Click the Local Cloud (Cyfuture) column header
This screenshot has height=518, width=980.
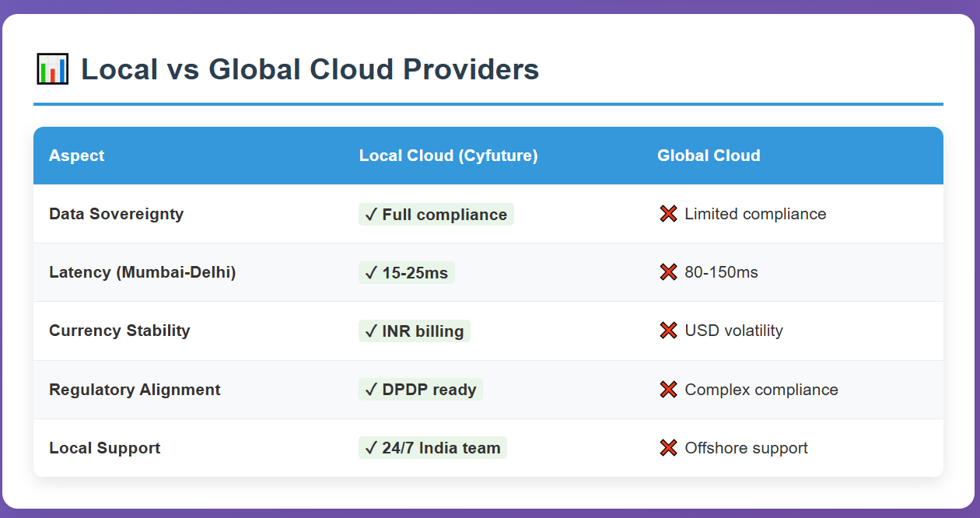tap(449, 156)
